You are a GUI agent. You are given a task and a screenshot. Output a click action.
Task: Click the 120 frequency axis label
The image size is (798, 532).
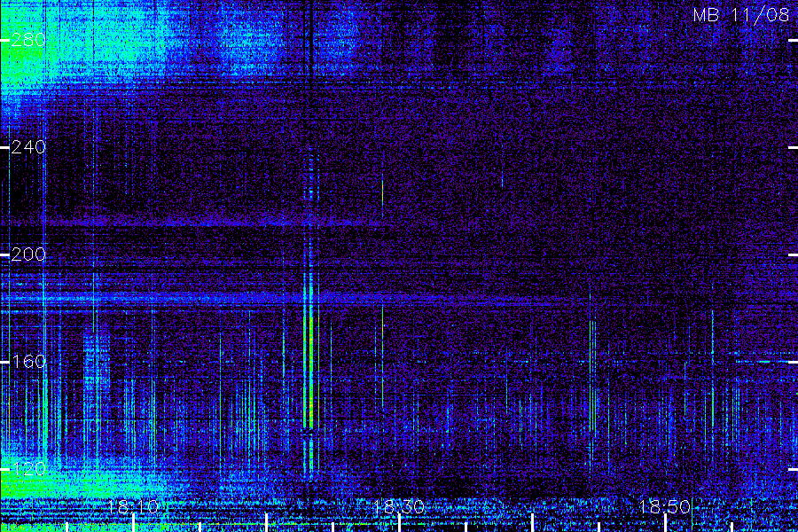28,469
